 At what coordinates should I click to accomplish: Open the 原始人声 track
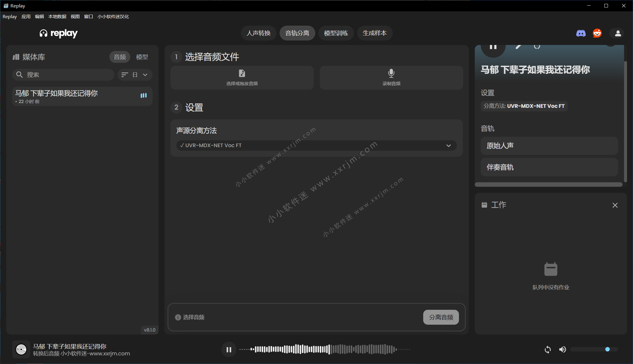(x=549, y=146)
